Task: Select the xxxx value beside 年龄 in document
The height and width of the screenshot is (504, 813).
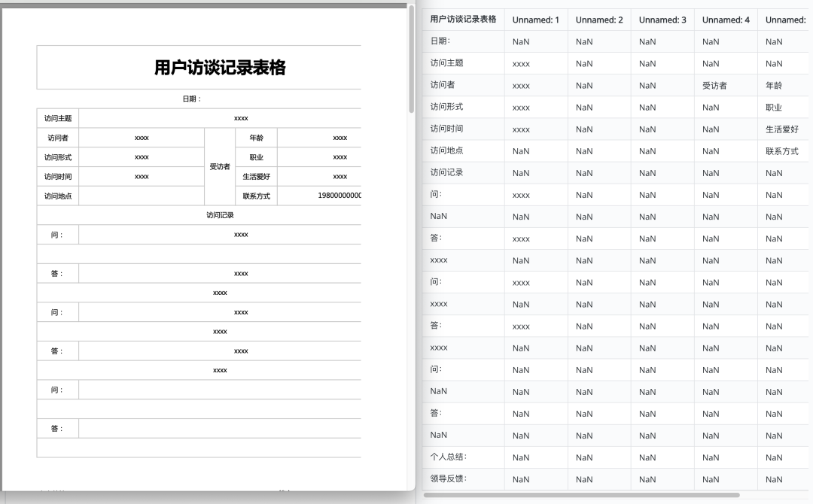Action: pos(340,138)
